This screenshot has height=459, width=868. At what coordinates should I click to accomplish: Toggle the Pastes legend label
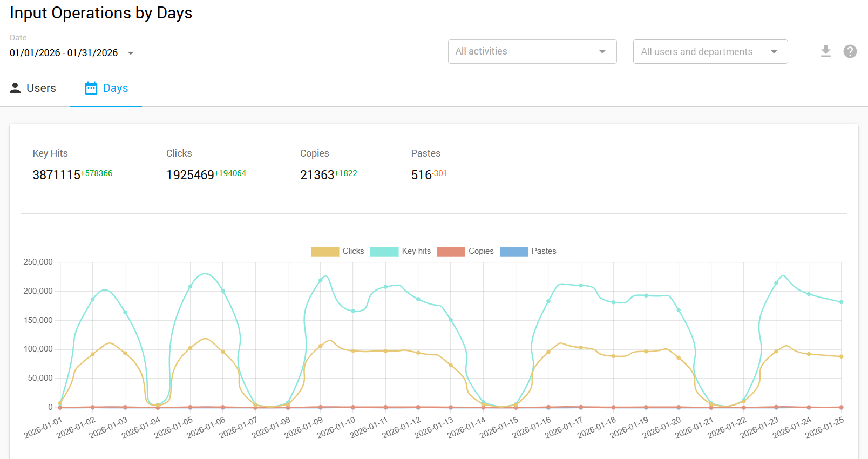coord(544,251)
